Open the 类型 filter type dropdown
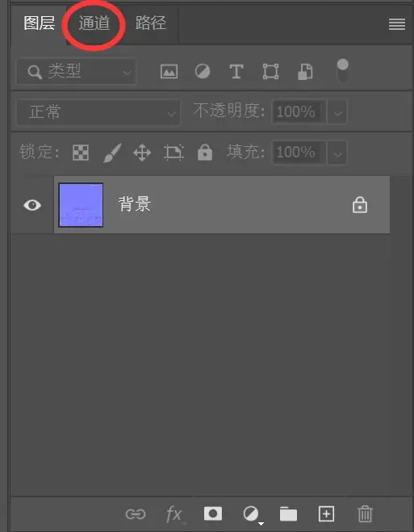This screenshot has width=414, height=532. (x=77, y=72)
